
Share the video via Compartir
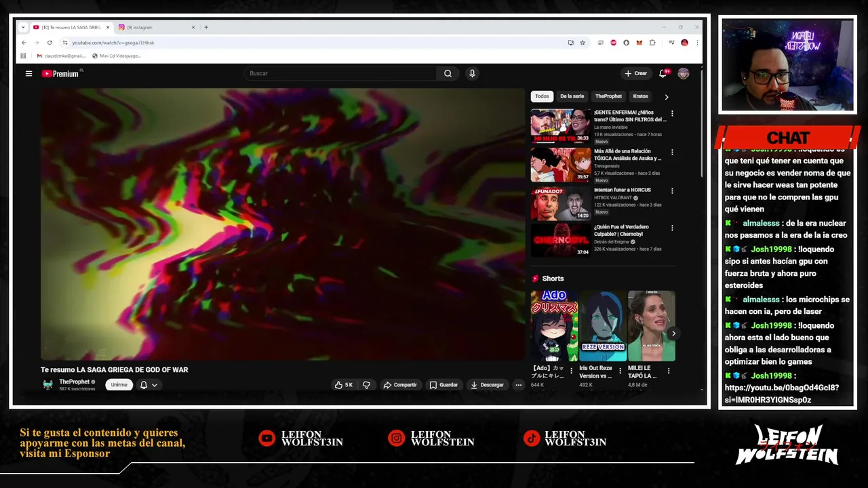400,385
